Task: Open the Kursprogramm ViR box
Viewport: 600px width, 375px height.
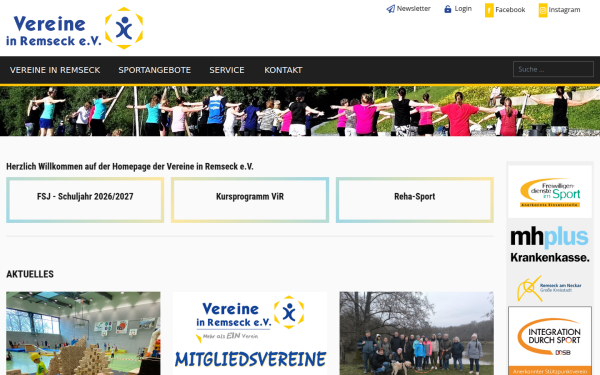Action: (250, 200)
